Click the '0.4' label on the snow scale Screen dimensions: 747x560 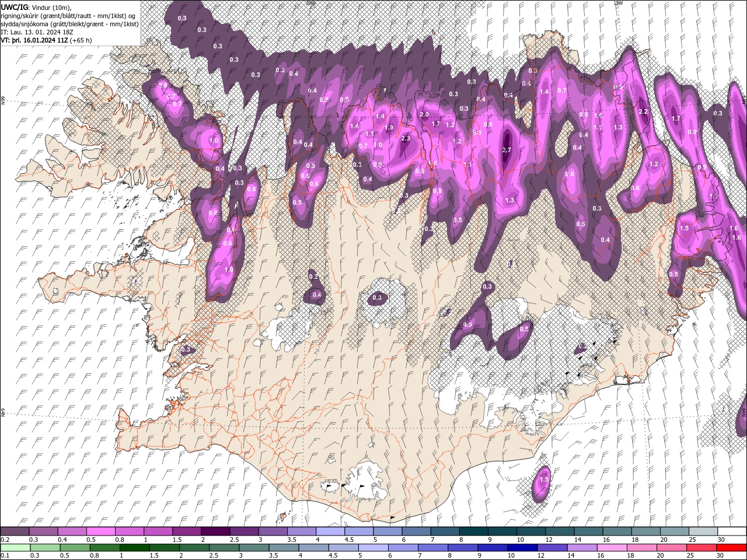tap(63, 540)
